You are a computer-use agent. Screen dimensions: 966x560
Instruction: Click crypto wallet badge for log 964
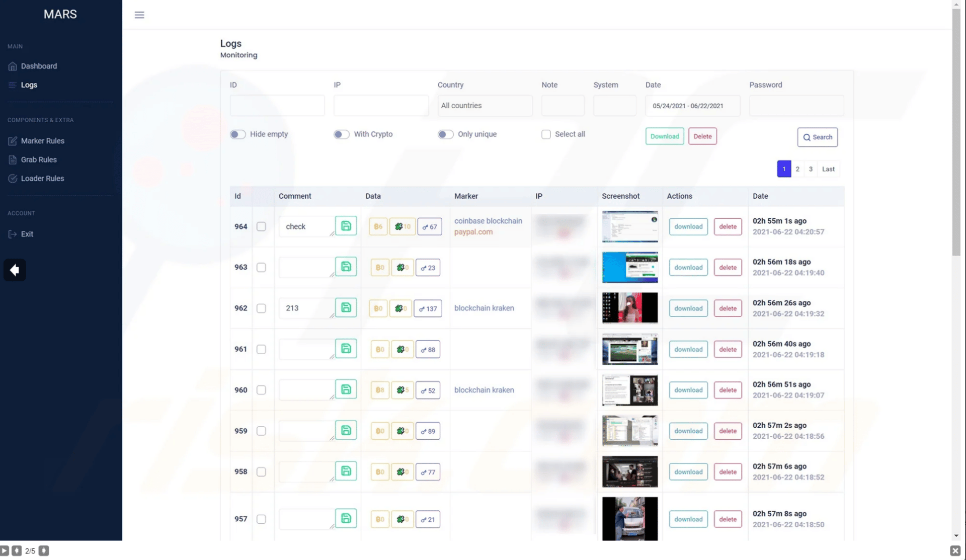tap(402, 227)
